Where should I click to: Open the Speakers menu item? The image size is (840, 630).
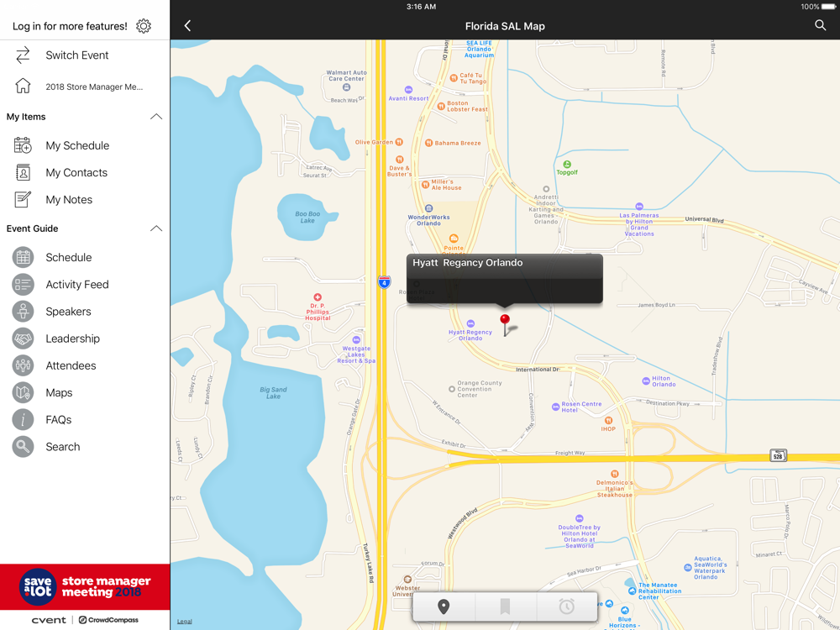coord(85,312)
